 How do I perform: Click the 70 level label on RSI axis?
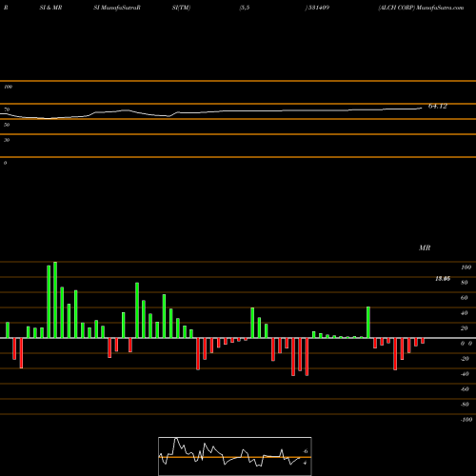tap(7, 109)
